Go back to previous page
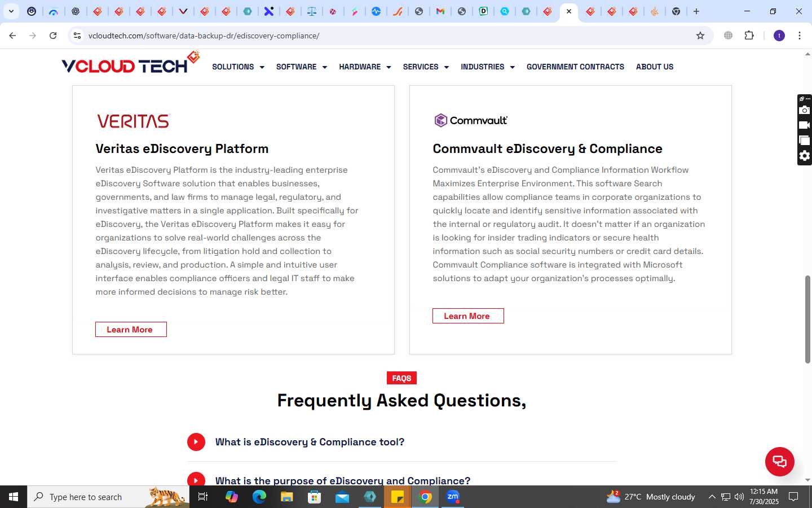This screenshot has width=812, height=508. coord(12,36)
